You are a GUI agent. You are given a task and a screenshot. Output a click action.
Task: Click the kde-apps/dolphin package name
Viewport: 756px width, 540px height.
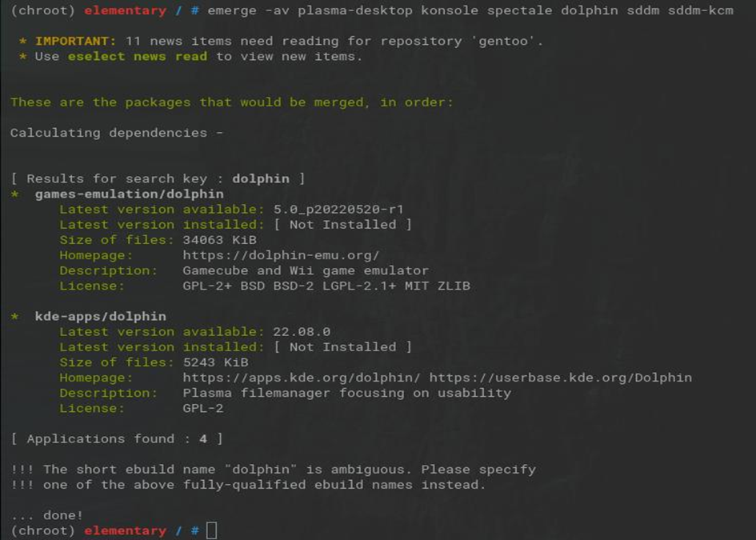coord(100,317)
